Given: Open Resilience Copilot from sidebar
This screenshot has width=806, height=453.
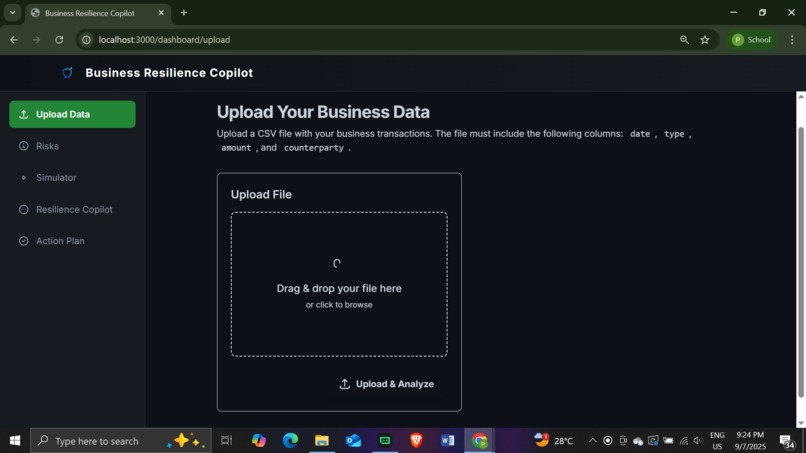Looking at the screenshot, I should pyautogui.click(x=72, y=209).
